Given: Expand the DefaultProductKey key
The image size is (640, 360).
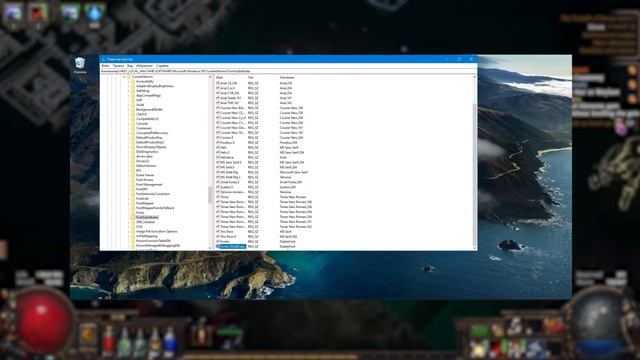Looking at the screenshot, I should [x=129, y=138].
